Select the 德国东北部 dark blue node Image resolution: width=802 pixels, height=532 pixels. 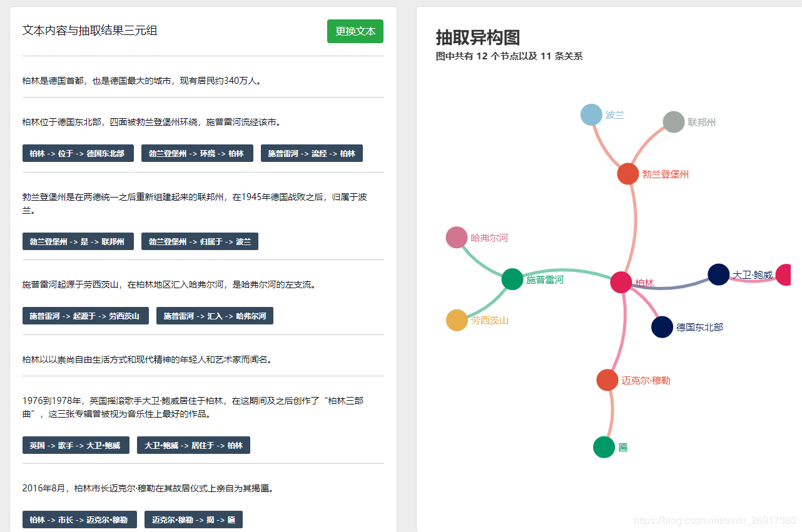(662, 327)
